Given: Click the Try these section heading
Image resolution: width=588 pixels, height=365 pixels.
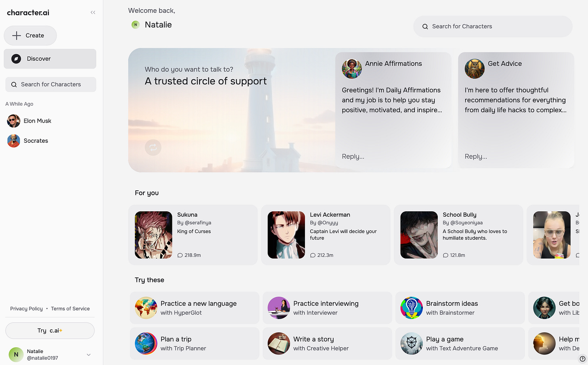Looking at the screenshot, I should pyautogui.click(x=149, y=280).
